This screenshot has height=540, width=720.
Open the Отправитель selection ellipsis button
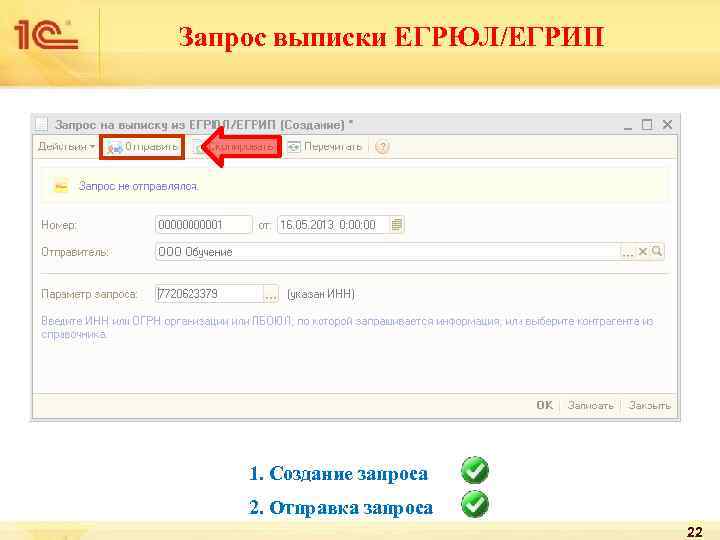tap(627, 252)
